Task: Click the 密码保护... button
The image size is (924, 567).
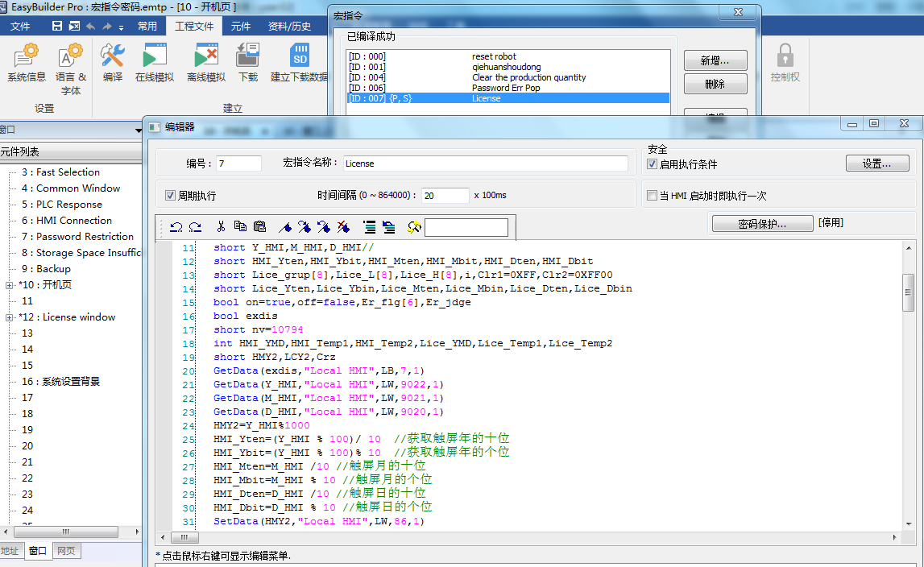Action: [x=761, y=224]
